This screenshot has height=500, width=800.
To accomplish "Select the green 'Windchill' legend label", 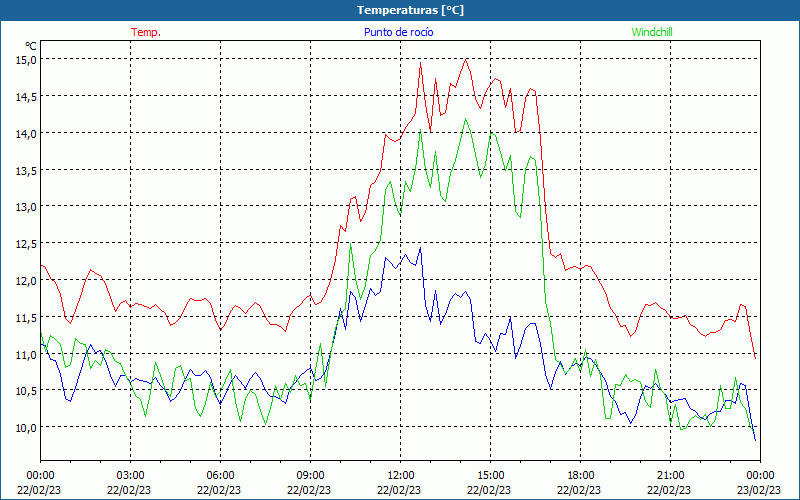I will [652, 32].
